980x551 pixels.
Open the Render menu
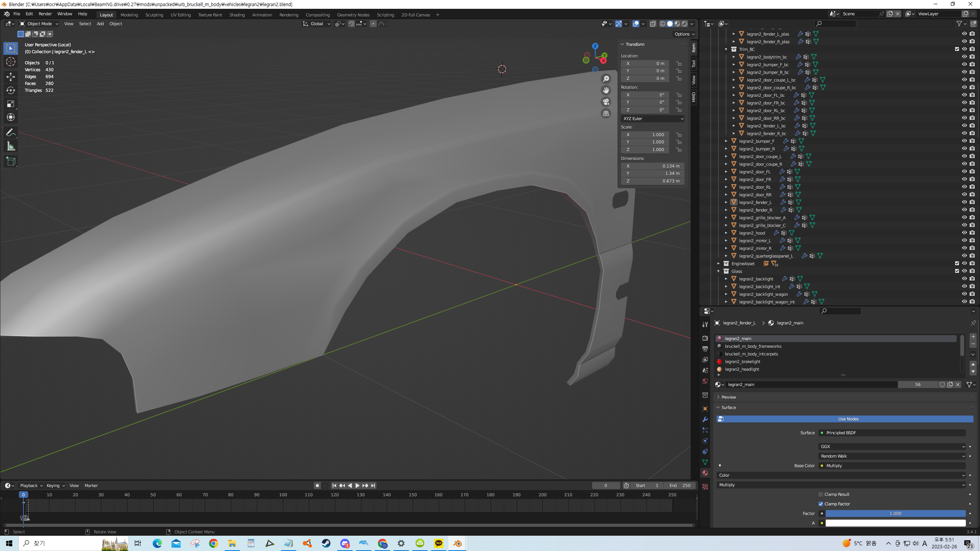[x=45, y=14]
